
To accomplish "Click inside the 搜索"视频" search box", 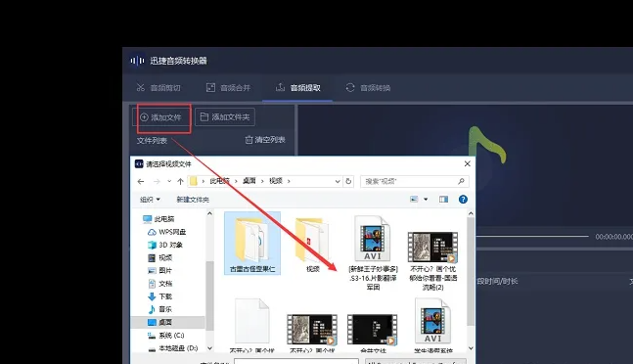I will 415,182.
